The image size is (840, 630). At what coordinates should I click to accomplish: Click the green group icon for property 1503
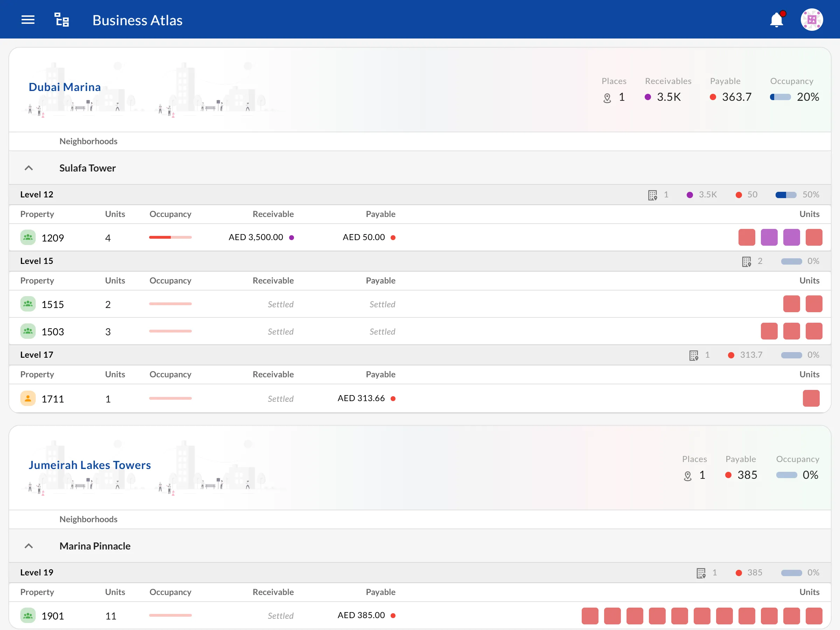pos(28,331)
